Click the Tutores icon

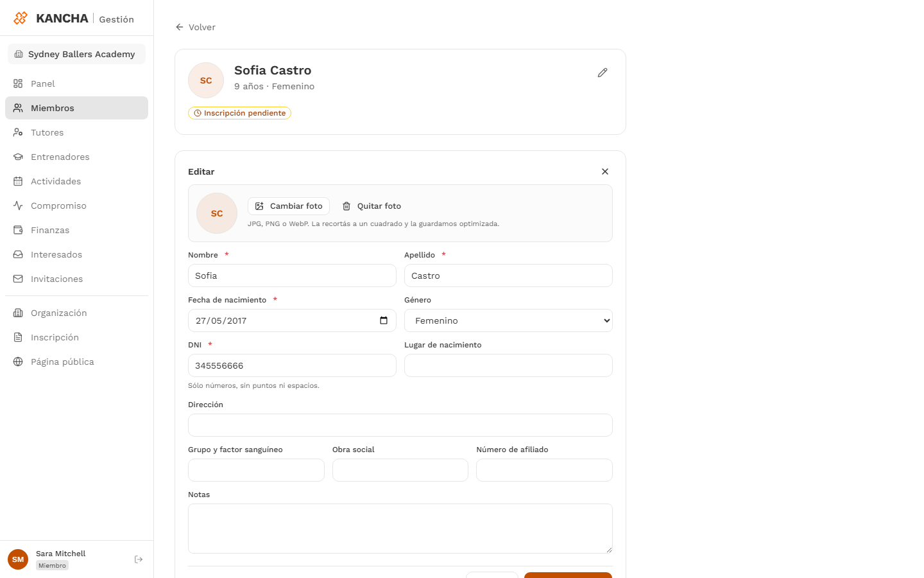tap(18, 132)
